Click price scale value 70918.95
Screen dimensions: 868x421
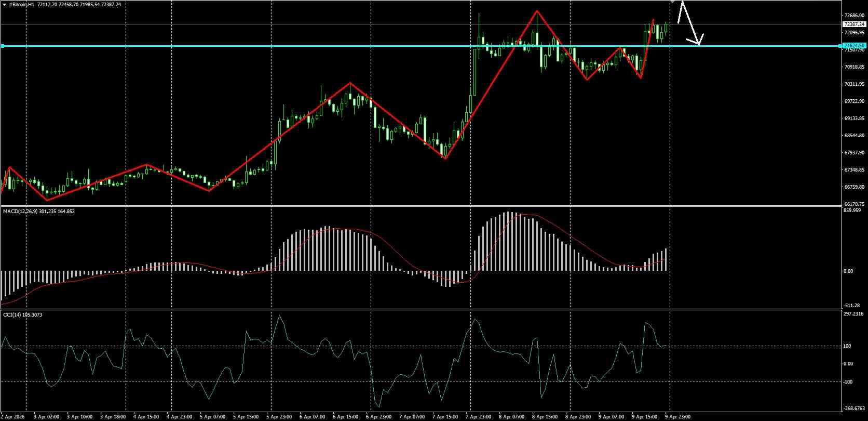click(x=854, y=67)
